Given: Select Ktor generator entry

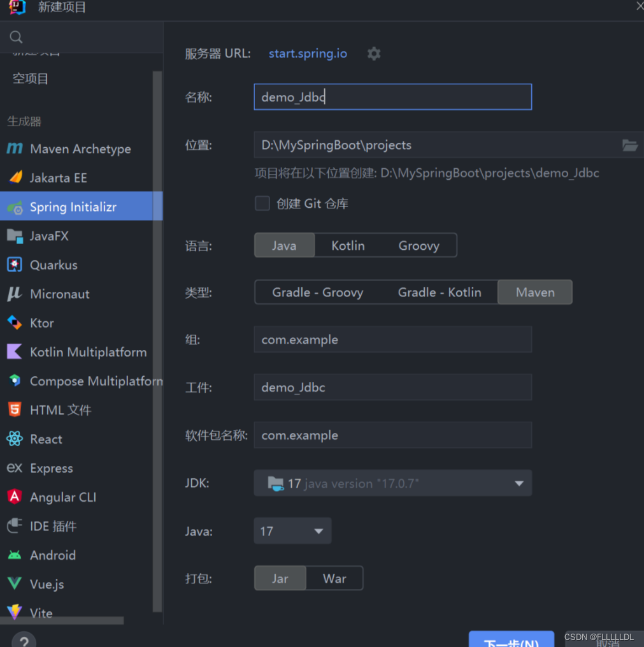Looking at the screenshot, I should [42, 323].
